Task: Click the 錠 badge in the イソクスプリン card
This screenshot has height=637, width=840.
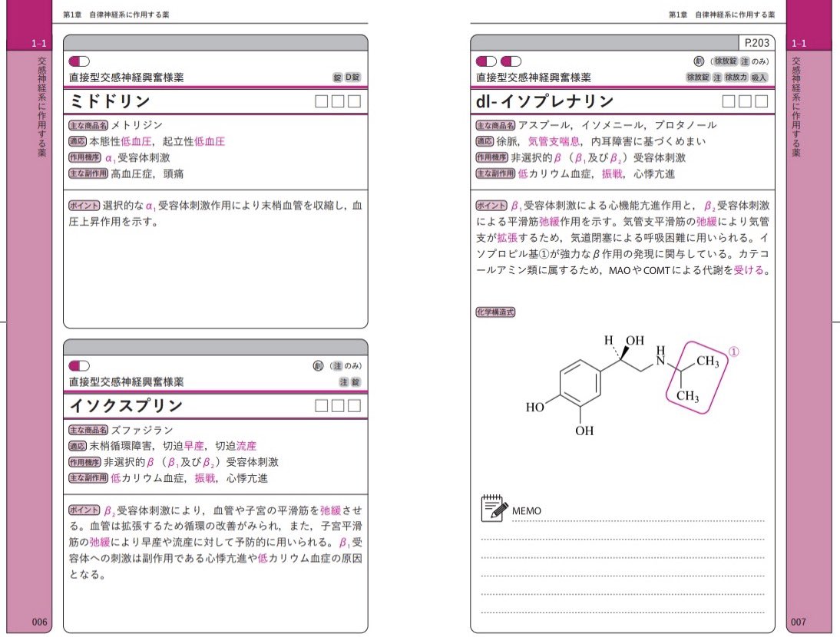Action: [356, 382]
